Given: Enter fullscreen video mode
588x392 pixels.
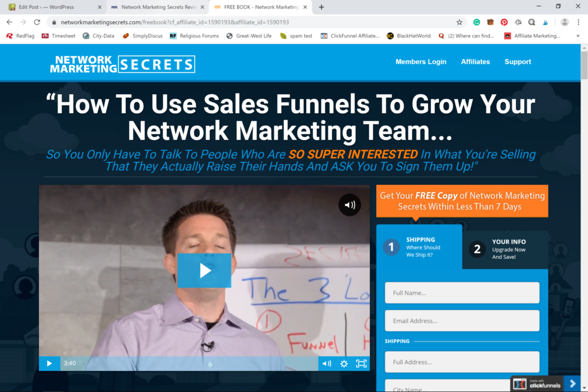Looking at the screenshot, I should coord(361,363).
